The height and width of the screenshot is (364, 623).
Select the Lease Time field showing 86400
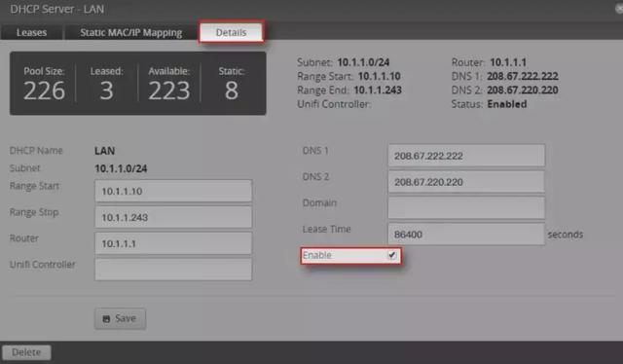point(466,234)
